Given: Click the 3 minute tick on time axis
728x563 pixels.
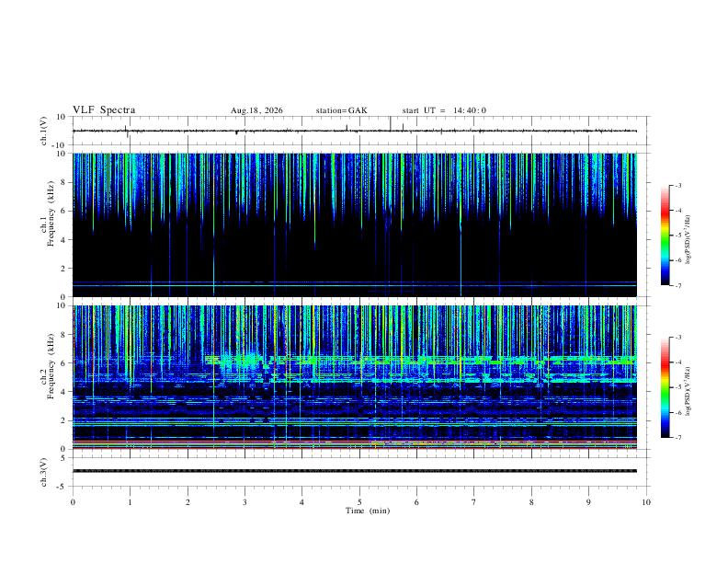Looking at the screenshot, I should [245, 502].
